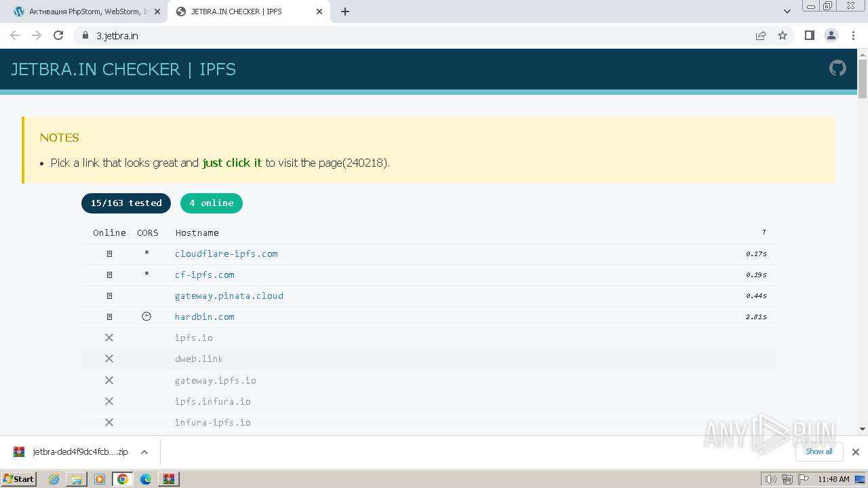Open the gateway.pinata.cloud link
868x488 pixels.
229,296
